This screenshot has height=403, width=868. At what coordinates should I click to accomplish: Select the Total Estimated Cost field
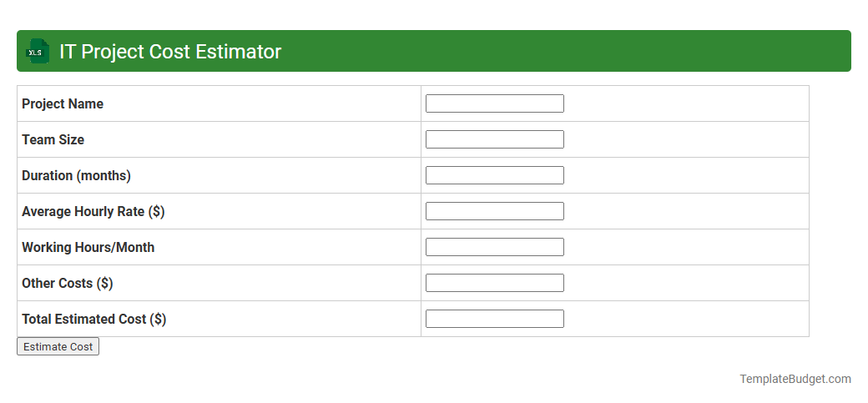click(x=494, y=319)
